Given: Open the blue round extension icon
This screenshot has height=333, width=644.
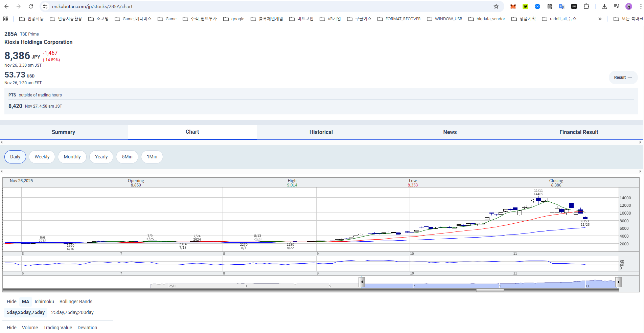Looking at the screenshot, I should coord(537,6).
